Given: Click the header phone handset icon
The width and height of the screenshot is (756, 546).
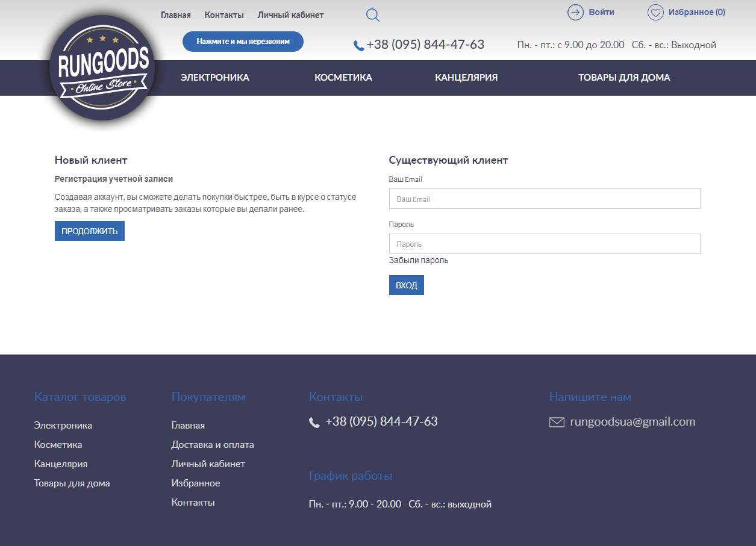Looking at the screenshot, I should [x=358, y=46].
